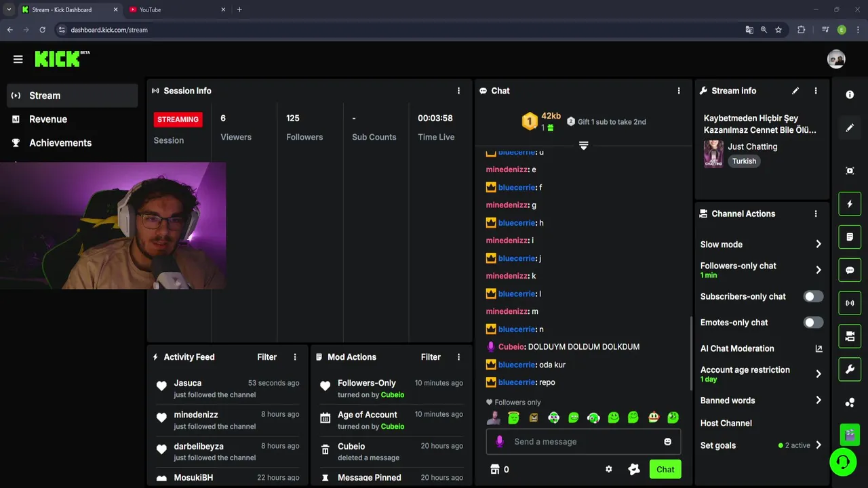
Task: Click the Just Chatting category name
Action: 753,146
